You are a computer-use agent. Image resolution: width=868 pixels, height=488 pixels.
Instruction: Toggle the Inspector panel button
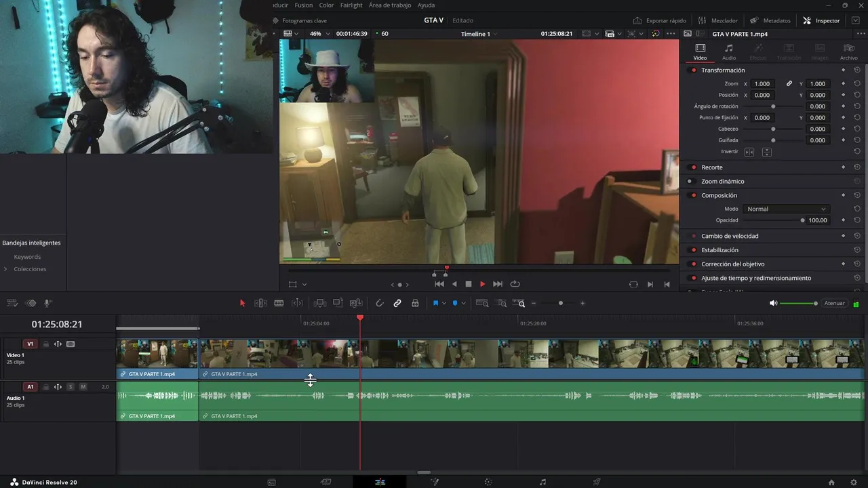point(821,20)
